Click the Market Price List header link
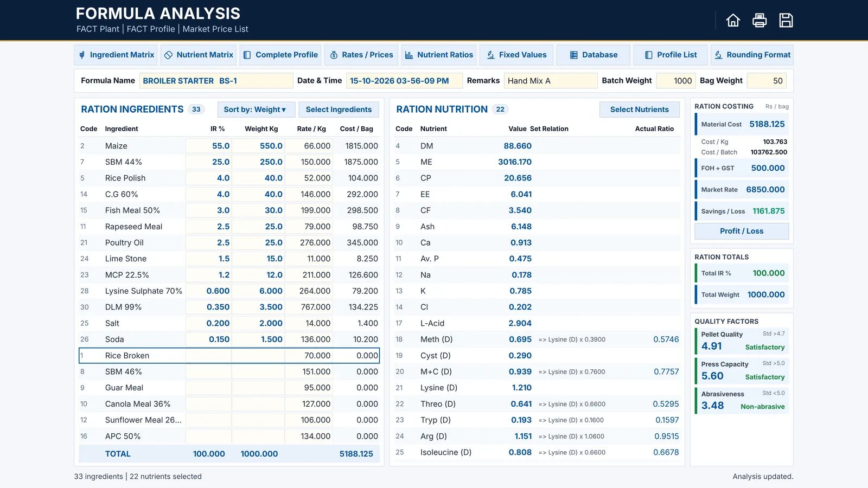The height and width of the screenshot is (488, 868). (x=215, y=29)
